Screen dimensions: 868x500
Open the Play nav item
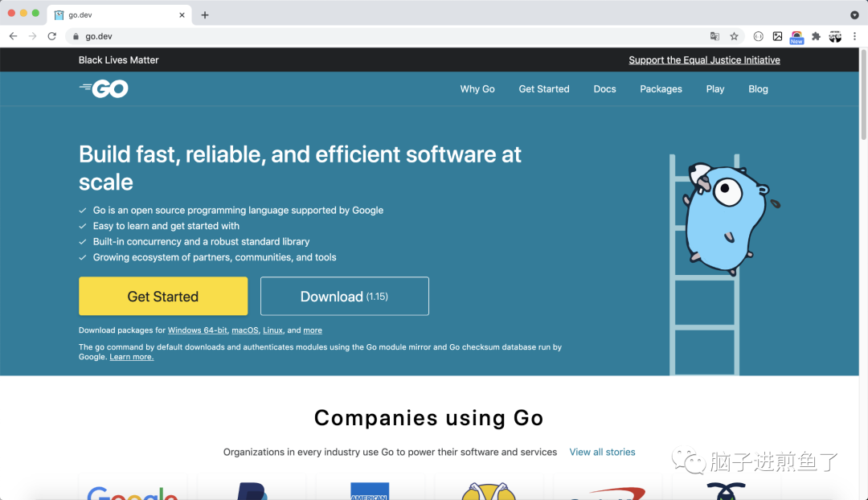(715, 88)
